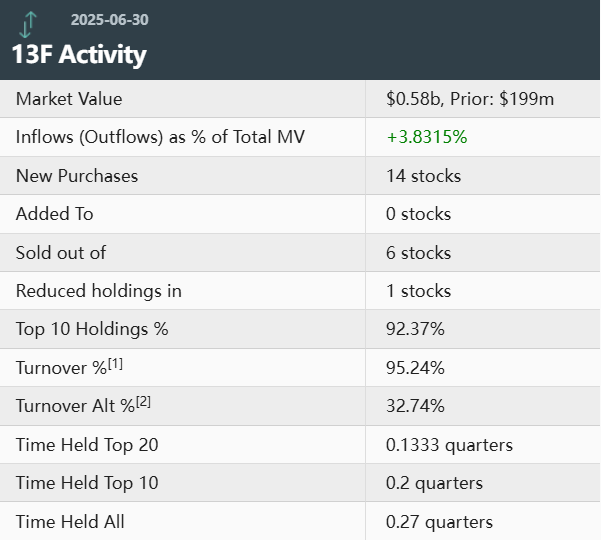Select the 13F Activity heading
Image resolution: width=601 pixels, height=540 pixels.
[79, 54]
